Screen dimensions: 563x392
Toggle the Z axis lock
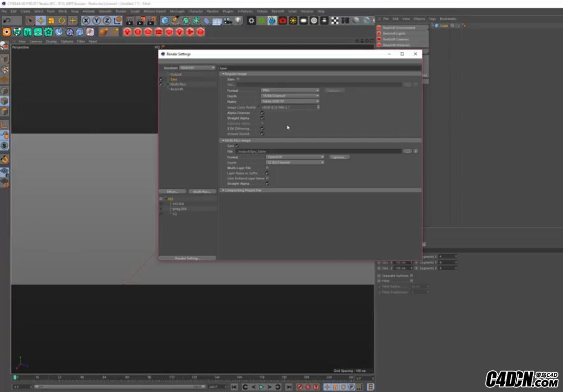[x=107, y=21]
